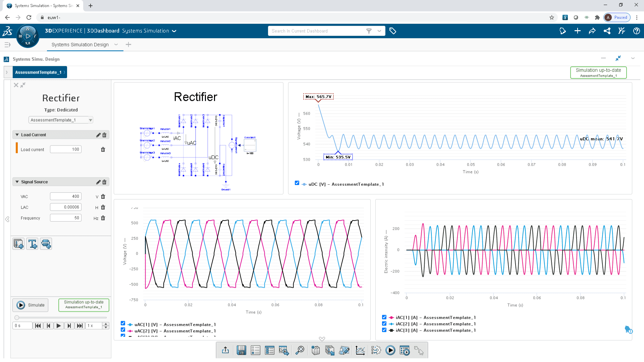Click the radio-list options icon in bottom toolbar
The image size is (644, 362).
255,350
